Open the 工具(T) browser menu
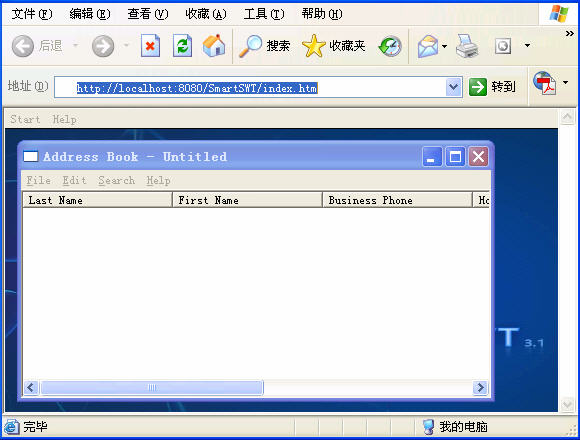Image resolution: width=580 pixels, height=440 pixels. 264,14
